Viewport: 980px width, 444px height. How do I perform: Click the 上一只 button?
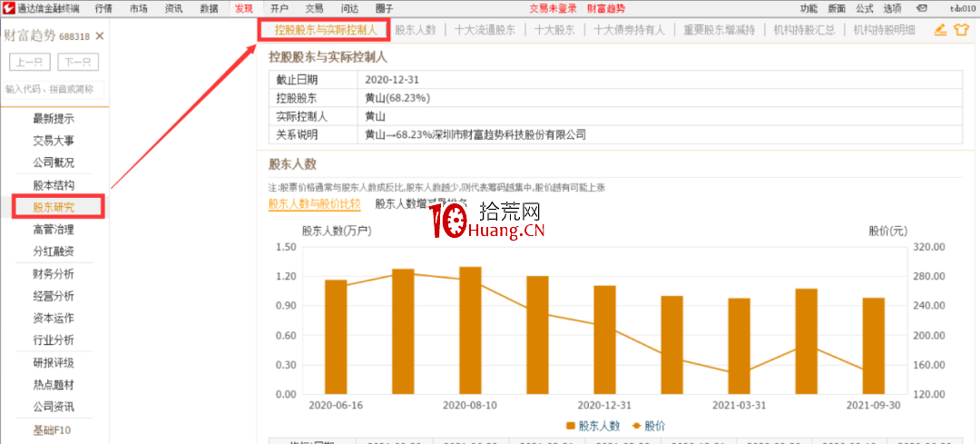tap(30, 63)
